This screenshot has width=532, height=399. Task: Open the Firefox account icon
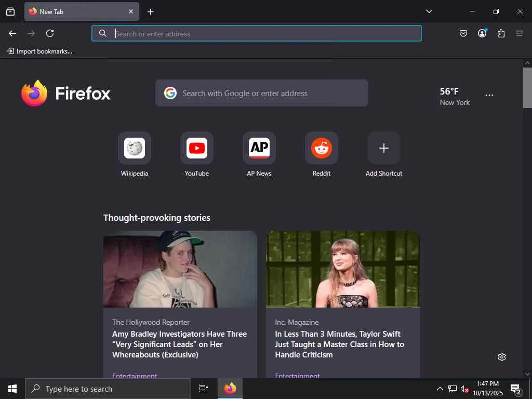tap(482, 33)
